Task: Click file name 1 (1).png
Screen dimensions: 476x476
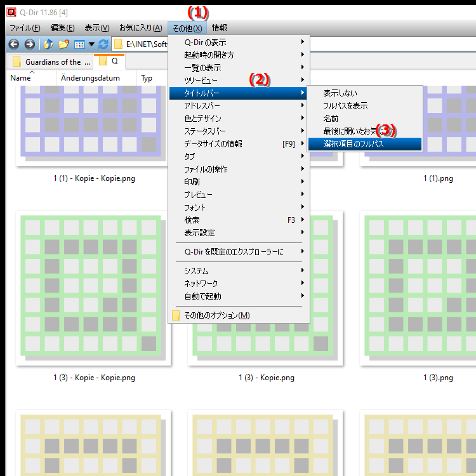Action: [438, 178]
